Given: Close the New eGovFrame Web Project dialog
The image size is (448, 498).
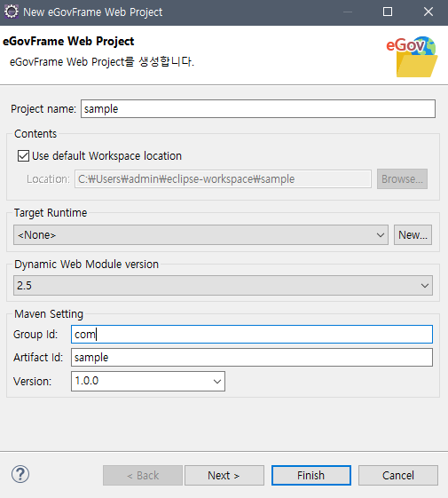Looking at the screenshot, I should click(x=428, y=12).
